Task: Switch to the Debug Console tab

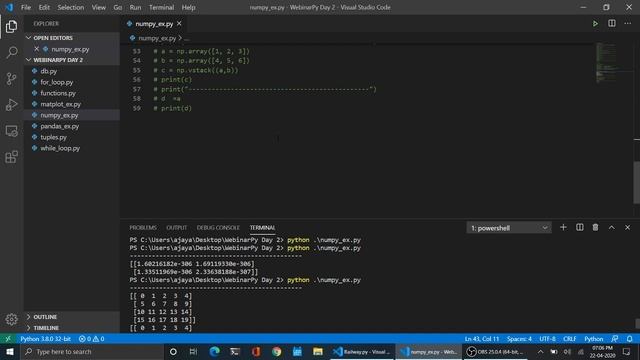Action: (218, 227)
